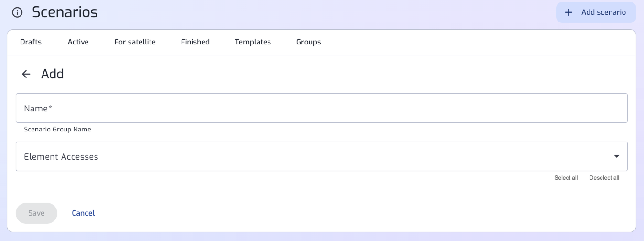Click the Select all link
Viewport: 644px width, 241px height.
(566, 178)
